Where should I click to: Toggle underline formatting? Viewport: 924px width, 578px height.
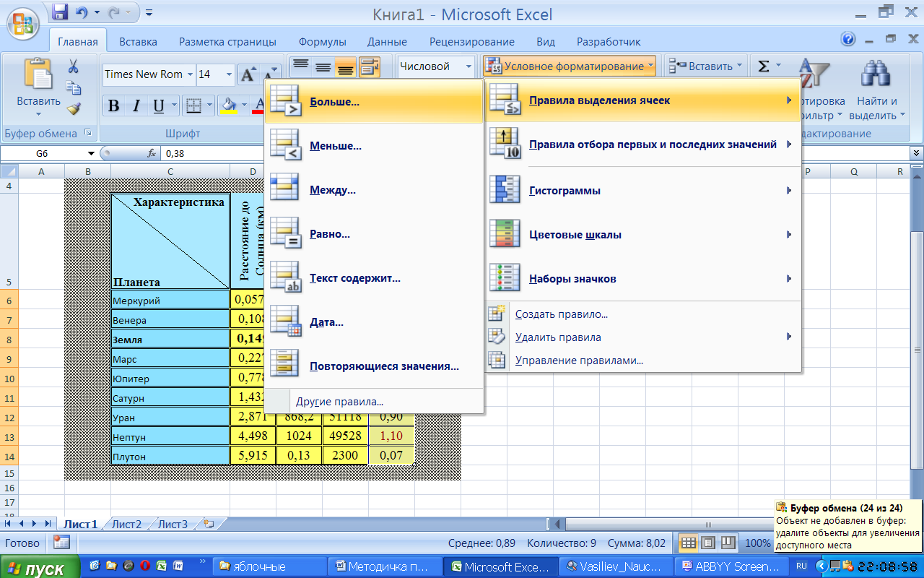[x=159, y=106]
